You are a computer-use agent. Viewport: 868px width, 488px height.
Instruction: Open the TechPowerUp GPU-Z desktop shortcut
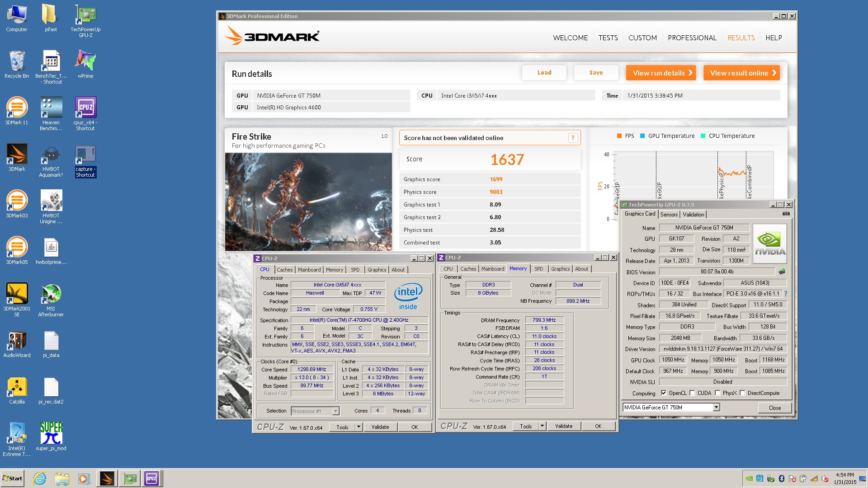point(85,20)
